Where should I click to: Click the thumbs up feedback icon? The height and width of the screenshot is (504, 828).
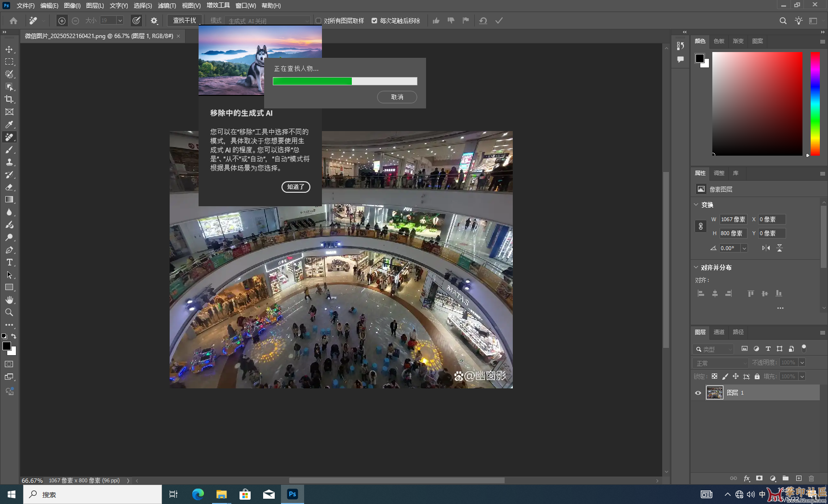436,21
